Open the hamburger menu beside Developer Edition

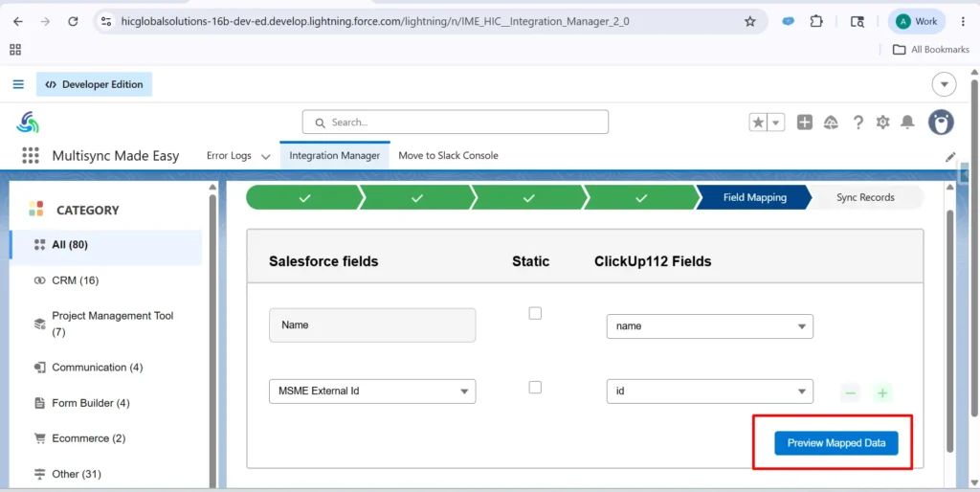[x=18, y=84]
